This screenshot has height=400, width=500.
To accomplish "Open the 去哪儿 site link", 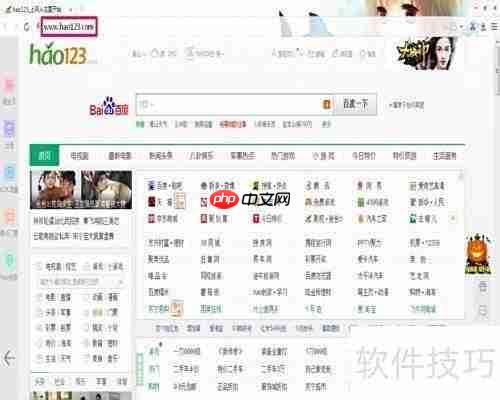I will tap(423, 219).
